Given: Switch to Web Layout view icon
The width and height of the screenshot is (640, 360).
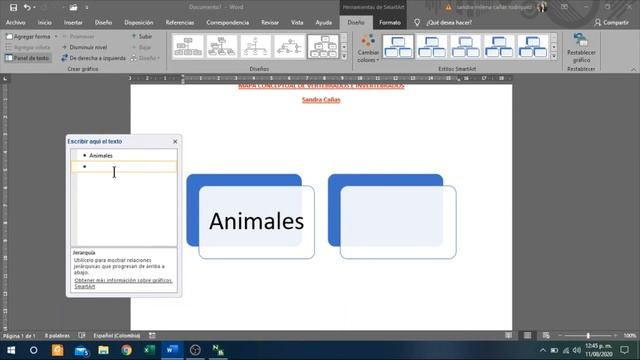Looking at the screenshot, I should pyautogui.click(x=546, y=336).
